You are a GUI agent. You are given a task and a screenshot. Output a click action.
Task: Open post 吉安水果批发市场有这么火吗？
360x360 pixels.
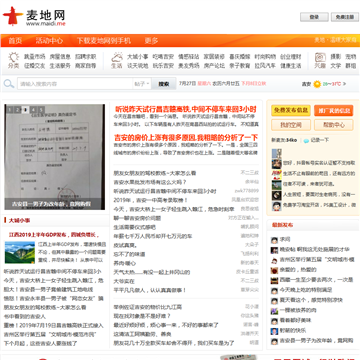point(150,182)
